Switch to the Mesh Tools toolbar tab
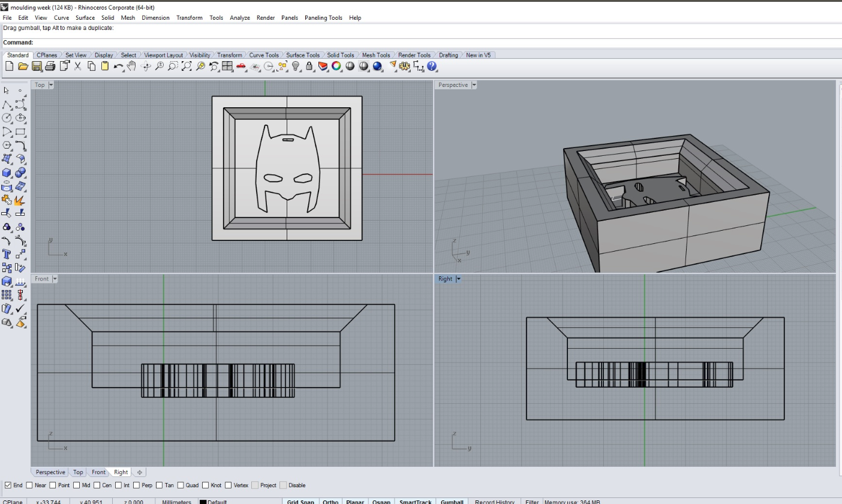Image resolution: width=842 pixels, height=504 pixels. click(376, 55)
